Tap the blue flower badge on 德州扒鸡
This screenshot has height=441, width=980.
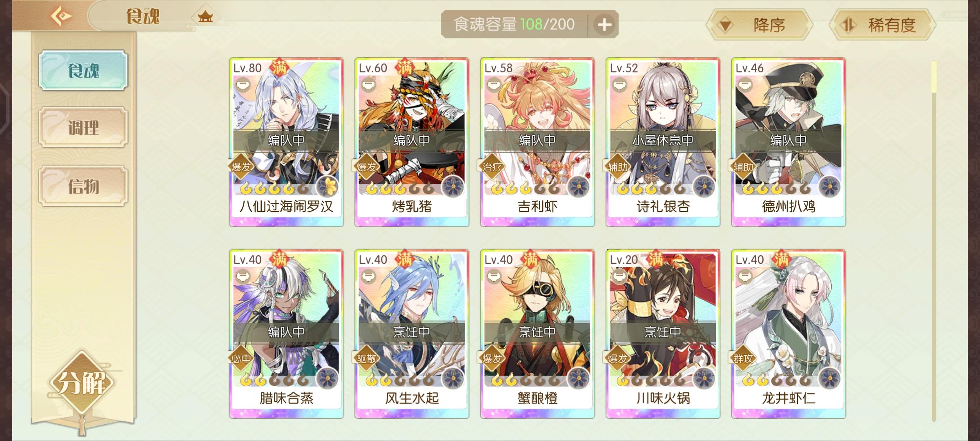829,187
